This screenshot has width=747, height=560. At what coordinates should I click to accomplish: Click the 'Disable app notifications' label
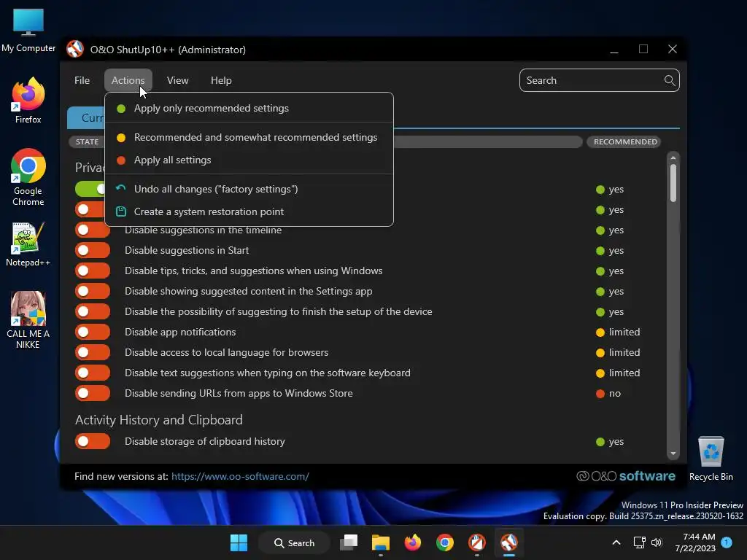[x=180, y=332]
